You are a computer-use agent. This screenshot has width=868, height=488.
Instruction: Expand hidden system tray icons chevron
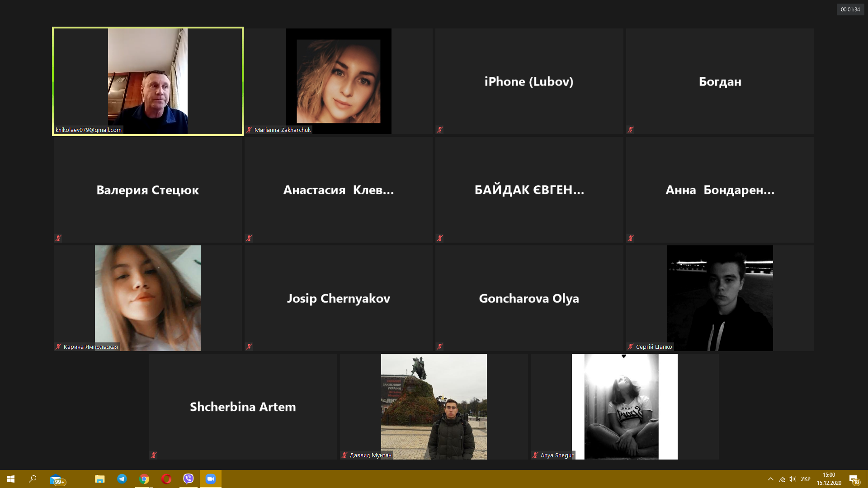771,479
